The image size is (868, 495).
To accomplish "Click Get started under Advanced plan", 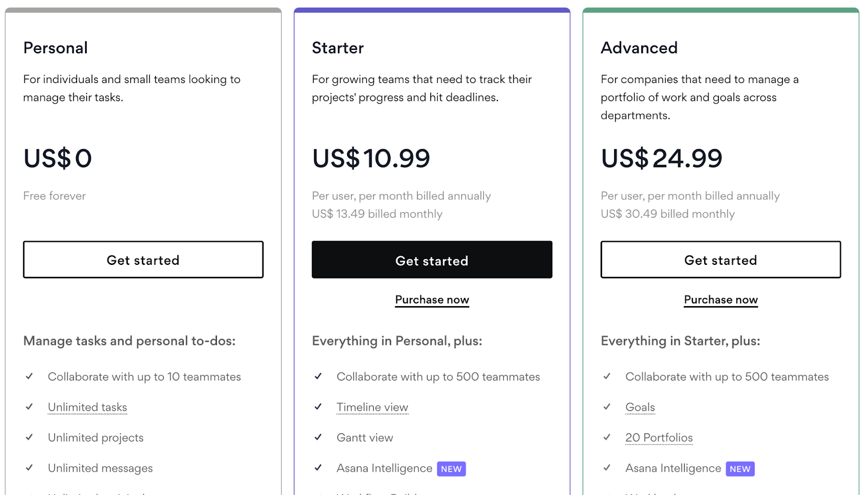I will (x=720, y=260).
